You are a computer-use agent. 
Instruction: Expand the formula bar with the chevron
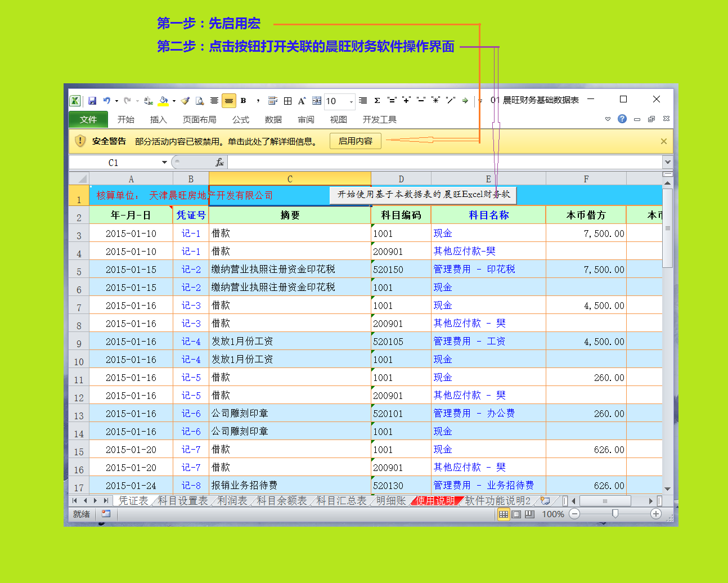click(667, 162)
